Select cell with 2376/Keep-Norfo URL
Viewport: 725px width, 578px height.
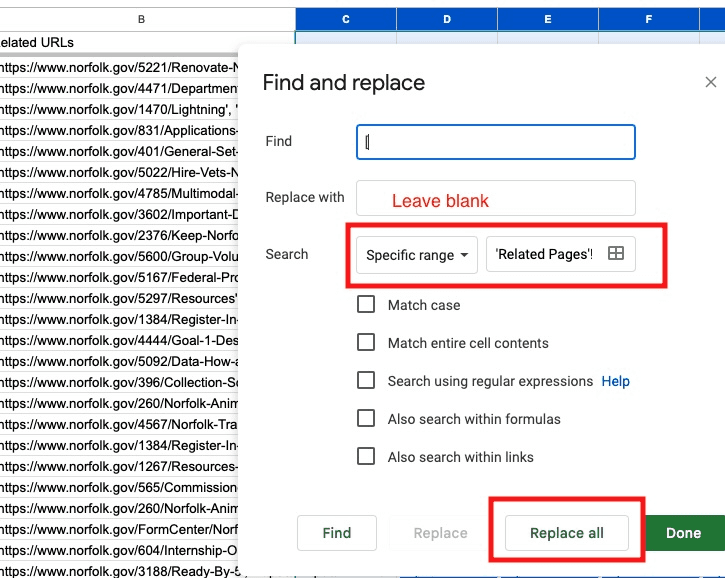tap(119, 235)
